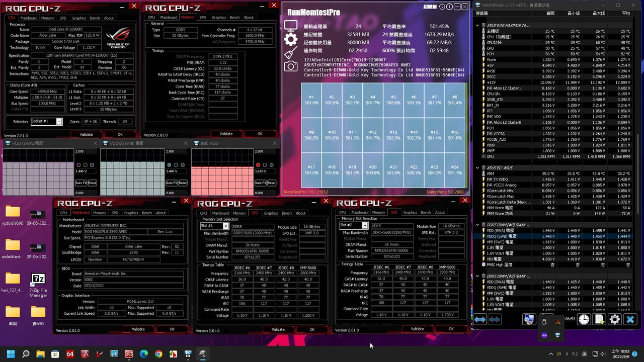Viewport: 644px width, 362px height.
Task: Toggle first color dot in VDDQ (SWB) graph
Action: [x=169, y=165]
